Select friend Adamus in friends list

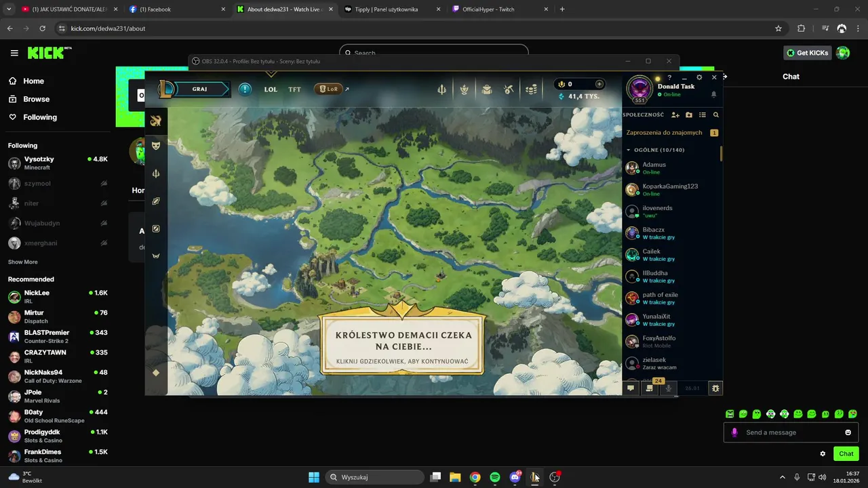tap(671, 168)
